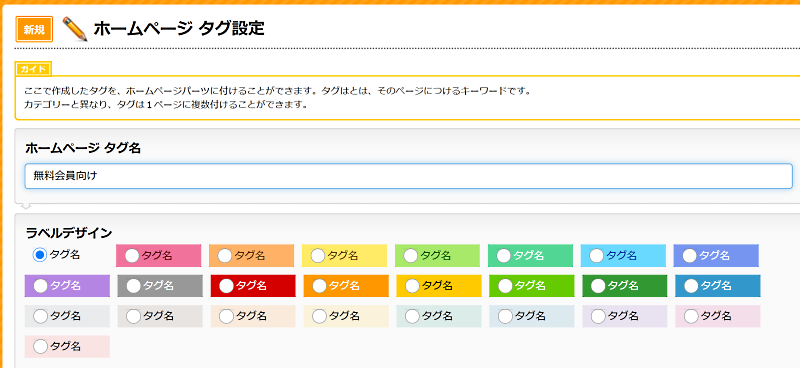Click in the ホームページ タグ名 text field
The height and width of the screenshot is (368, 800).
(409, 176)
